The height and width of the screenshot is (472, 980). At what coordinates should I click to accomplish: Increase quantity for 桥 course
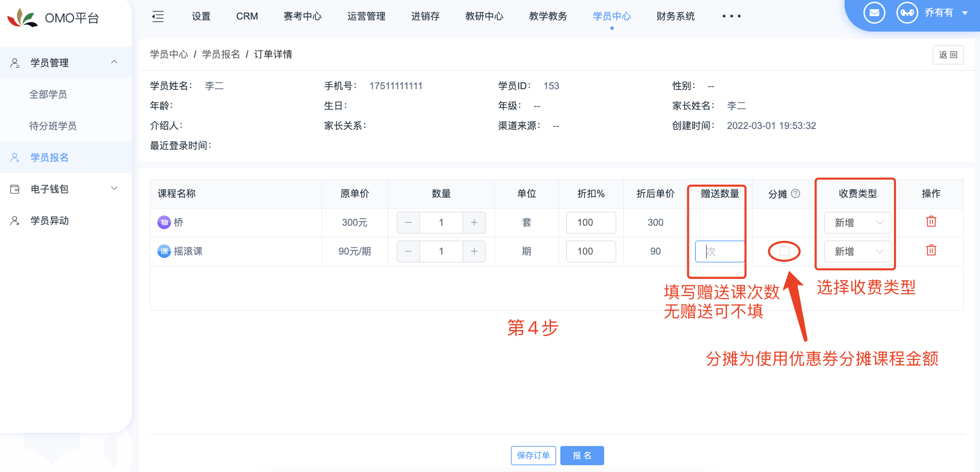pos(474,223)
